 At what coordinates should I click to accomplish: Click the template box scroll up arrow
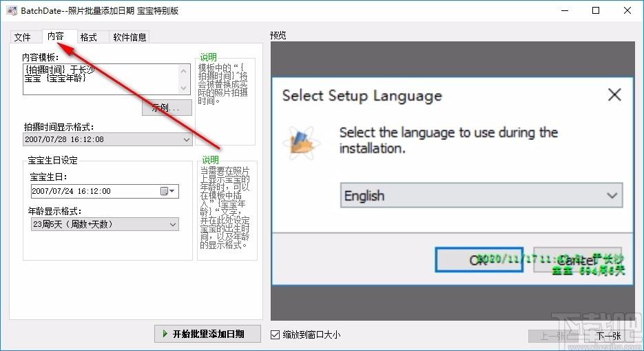[x=184, y=71]
